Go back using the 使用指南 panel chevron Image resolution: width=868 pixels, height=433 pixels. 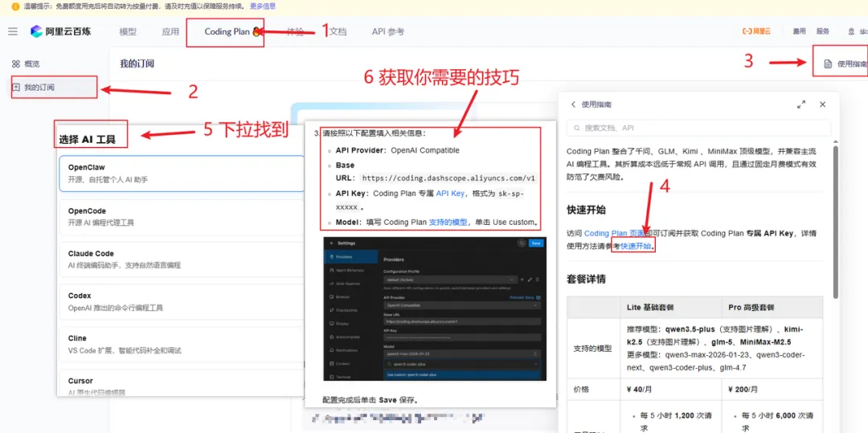point(573,104)
